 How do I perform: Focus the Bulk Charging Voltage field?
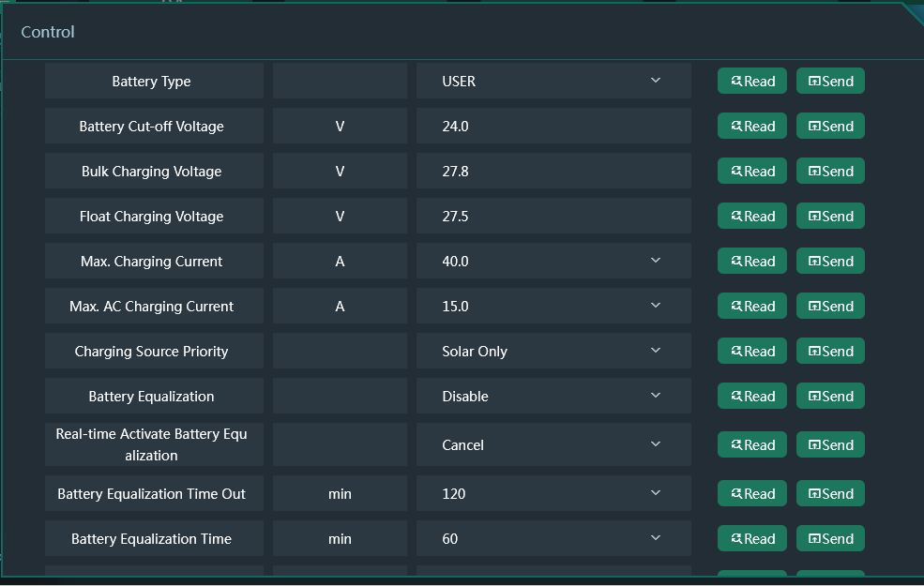(553, 172)
